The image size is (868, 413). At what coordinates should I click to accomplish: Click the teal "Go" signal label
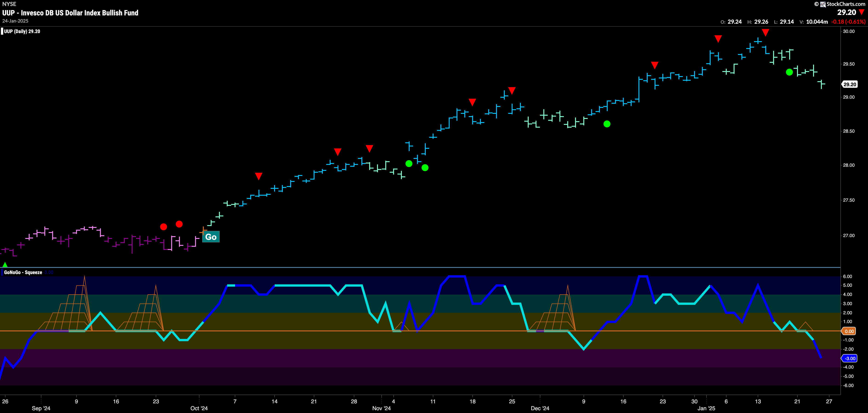(x=211, y=237)
